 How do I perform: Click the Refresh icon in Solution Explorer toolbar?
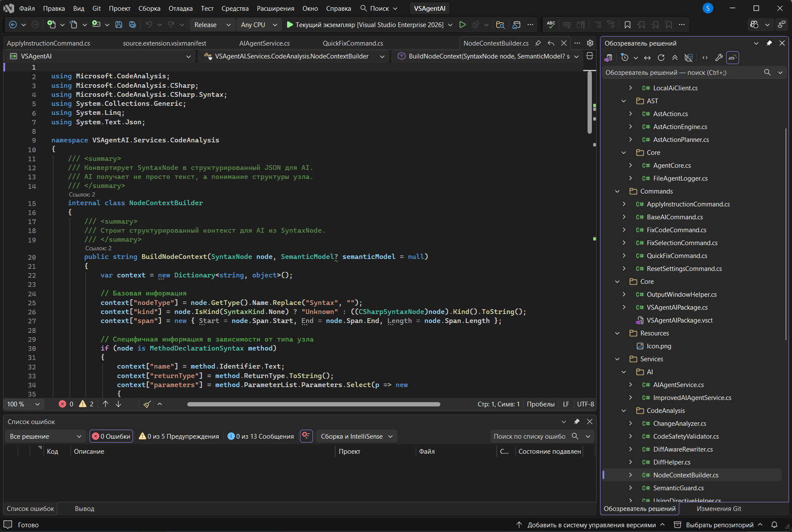661,58
